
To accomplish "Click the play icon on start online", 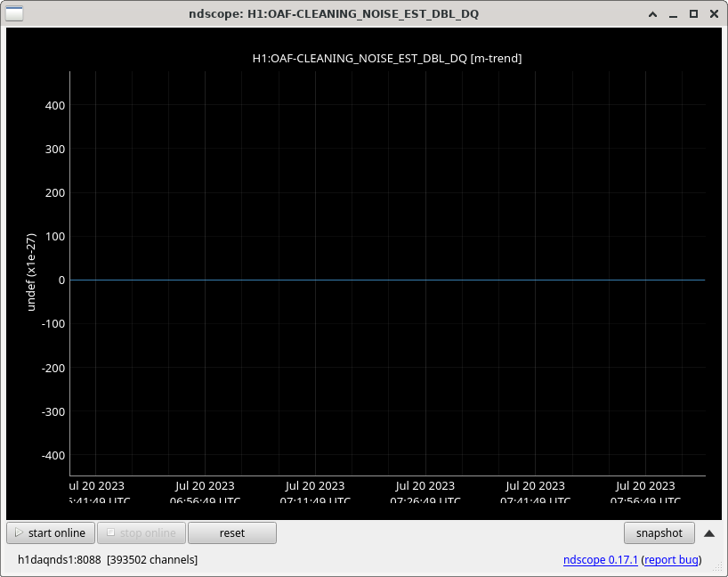I will [x=18, y=533].
